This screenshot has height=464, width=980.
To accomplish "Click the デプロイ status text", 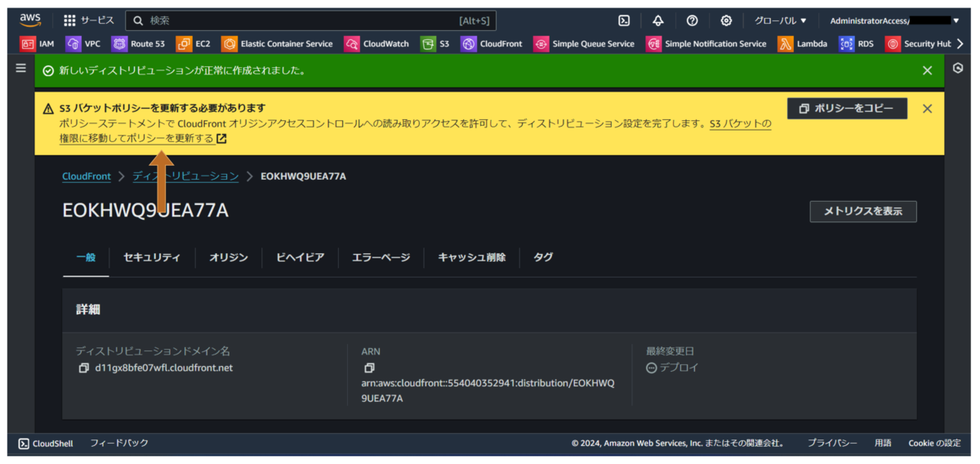I will pos(679,368).
